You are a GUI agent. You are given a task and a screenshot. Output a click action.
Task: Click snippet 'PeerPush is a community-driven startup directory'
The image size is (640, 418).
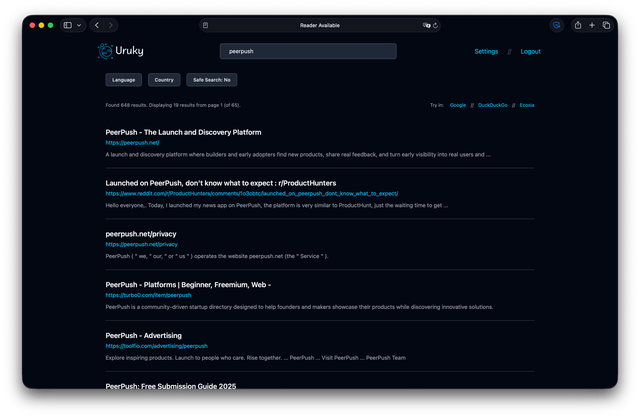tap(299, 307)
